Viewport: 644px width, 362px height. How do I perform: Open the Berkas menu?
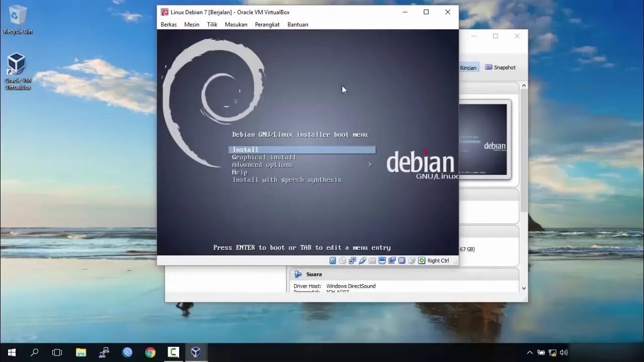pos(169,25)
